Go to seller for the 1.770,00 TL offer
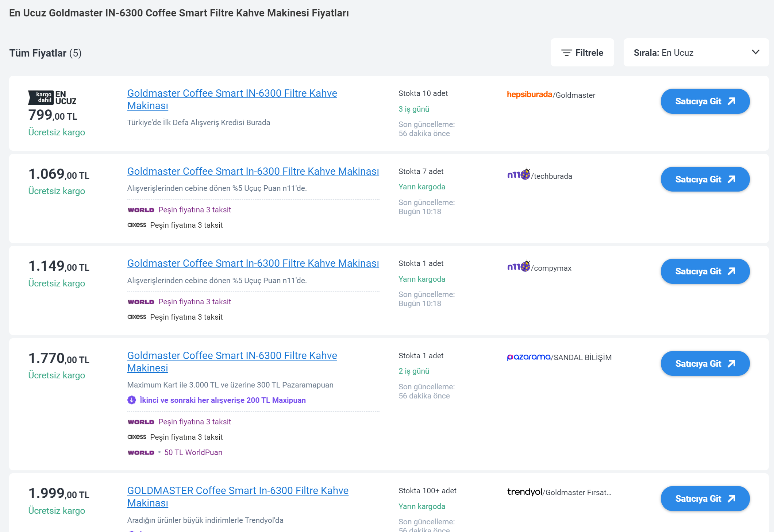This screenshot has width=774, height=532. tap(705, 363)
